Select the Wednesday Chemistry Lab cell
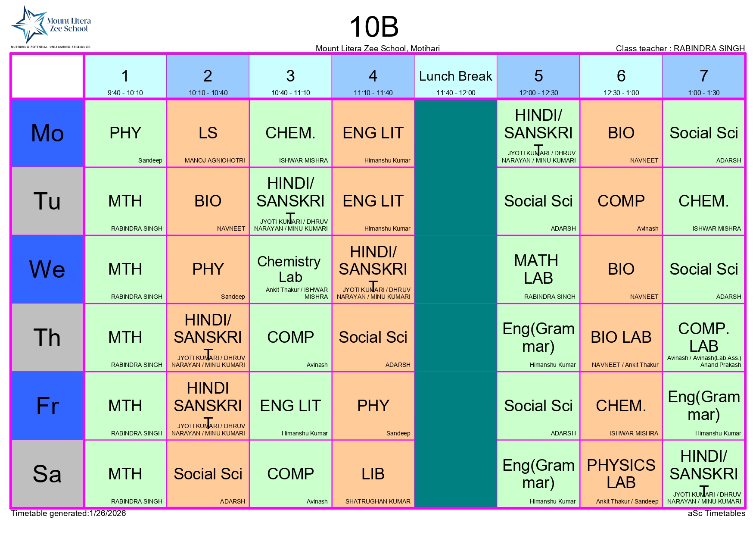756x535 pixels. coord(290,269)
